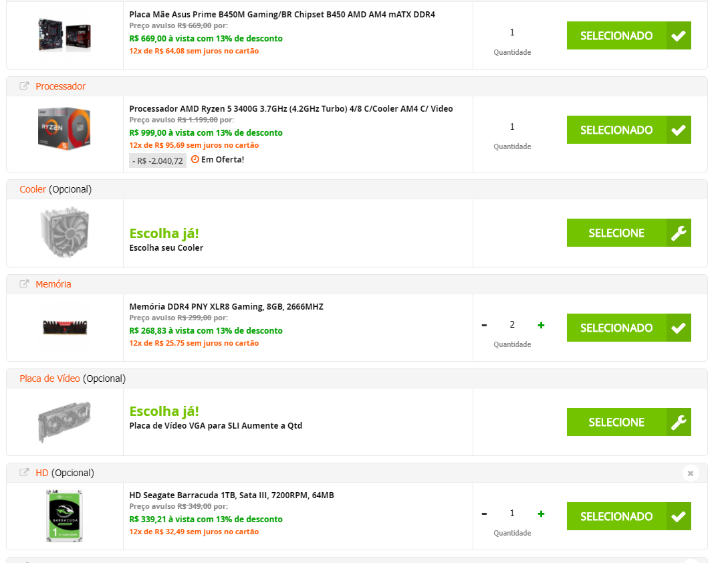728x563 pixels.
Task: Click the Cooler SELECIONE wrench button
Action: point(628,233)
